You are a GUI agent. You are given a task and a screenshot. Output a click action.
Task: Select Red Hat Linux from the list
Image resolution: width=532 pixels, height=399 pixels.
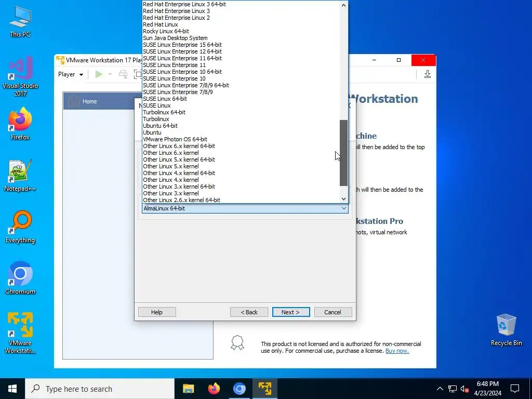point(241,24)
